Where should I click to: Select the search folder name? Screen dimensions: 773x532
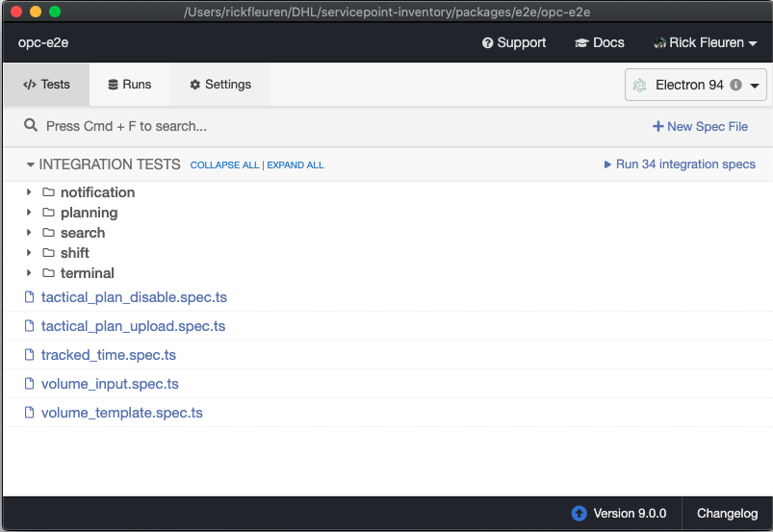click(83, 233)
